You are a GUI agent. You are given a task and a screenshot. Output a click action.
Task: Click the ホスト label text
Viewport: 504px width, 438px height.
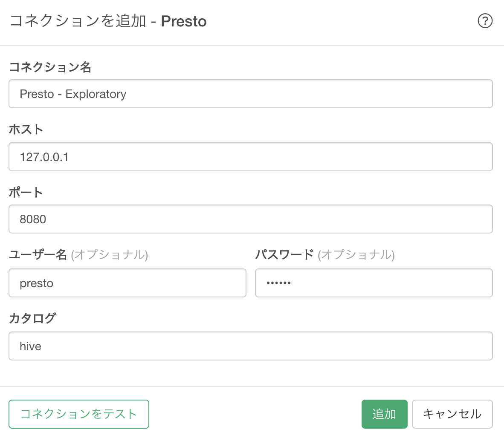pyautogui.click(x=26, y=130)
